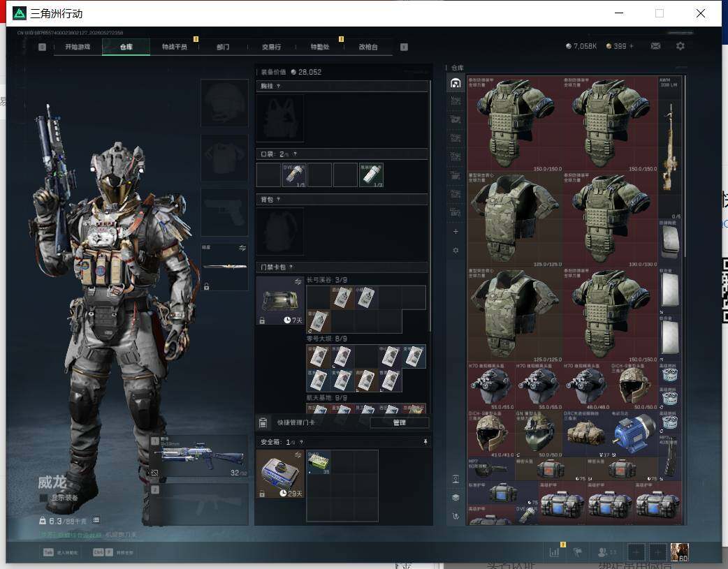Click the warehouse sidebar portrait icon
The width and height of the screenshot is (728, 569).
pyautogui.click(x=456, y=480)
